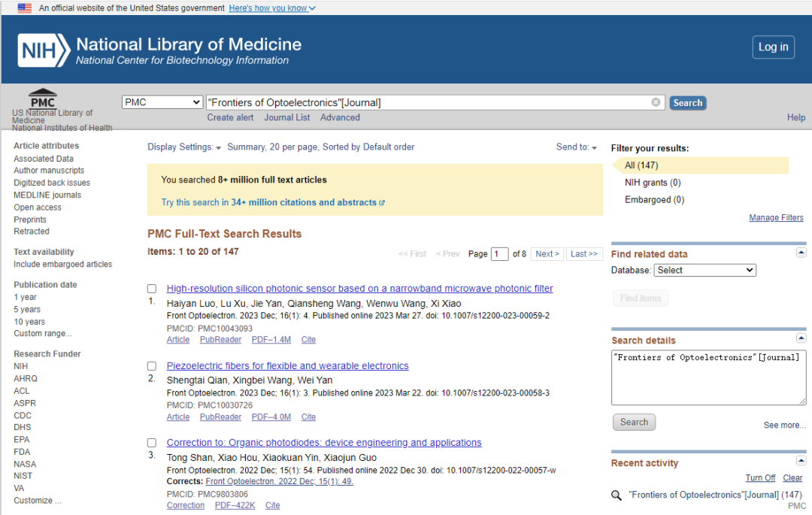Image resolution: width=812 pixels, height=515 pixels.
Task: Click the blue Search button
Action: pyautogui.click(x=688, y=102)
